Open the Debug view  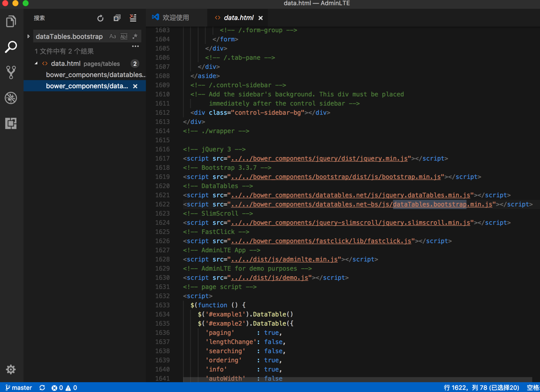[x=11, y=98]
